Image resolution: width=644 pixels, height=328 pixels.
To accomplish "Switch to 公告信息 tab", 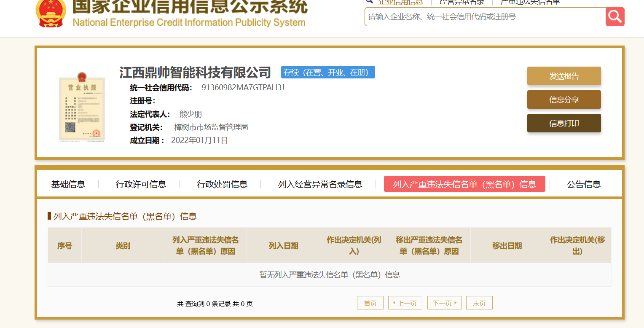I will (x=584, y=184).
